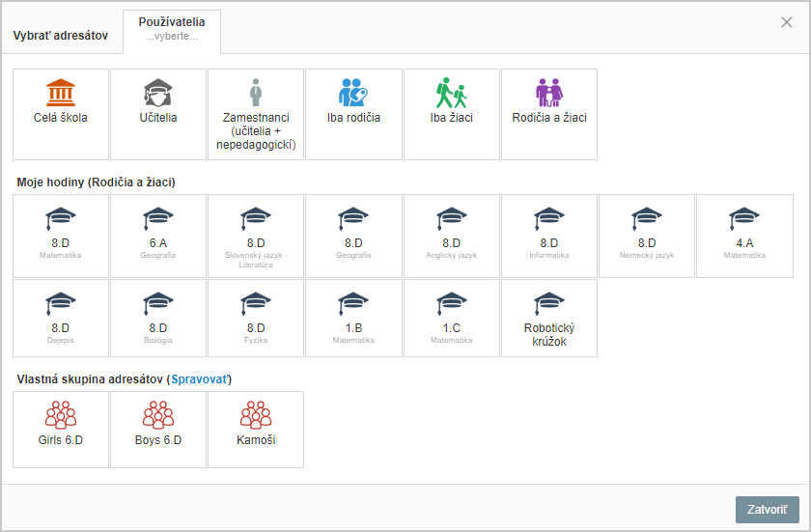Click the Zatvoriť button
Image resolution: width=811 pixels, height=532 pixels.
[767, 510]
